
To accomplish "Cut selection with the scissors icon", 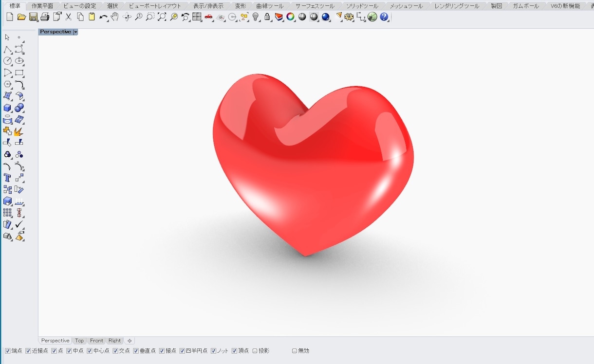I will click(x=69, y=17).
